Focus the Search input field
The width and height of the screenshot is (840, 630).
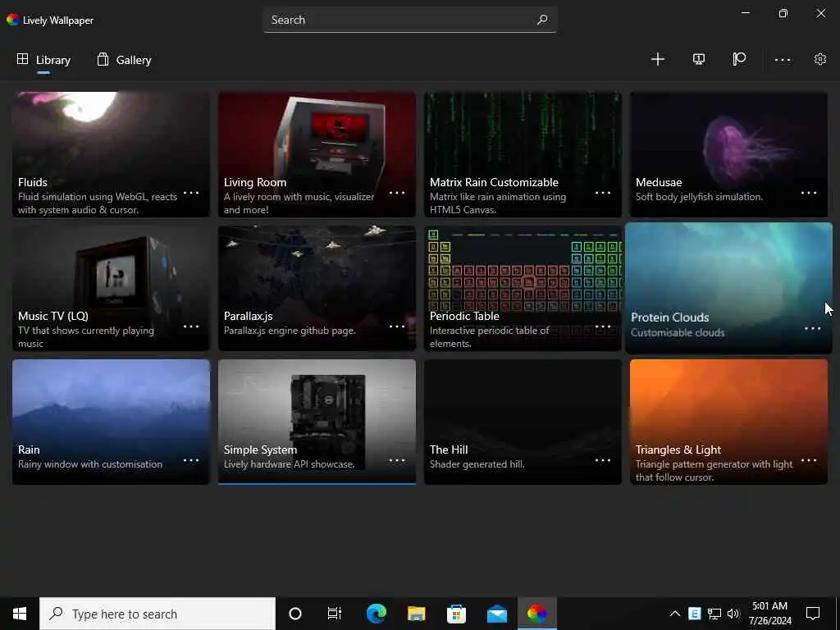[410, 20]
